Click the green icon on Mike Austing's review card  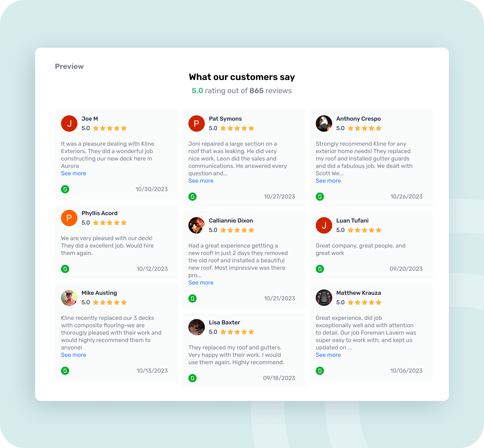click(65, 371)
